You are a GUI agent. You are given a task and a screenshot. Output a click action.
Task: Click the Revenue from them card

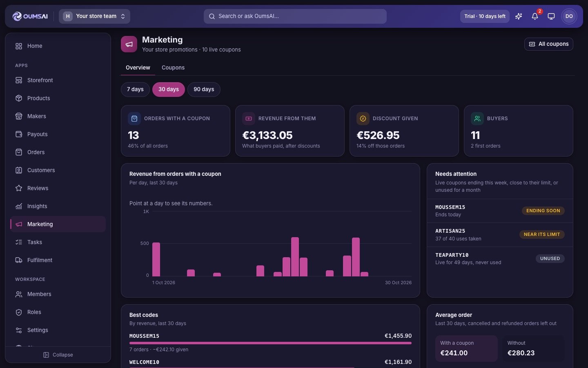pyautogui.click(x=290, y=131)
